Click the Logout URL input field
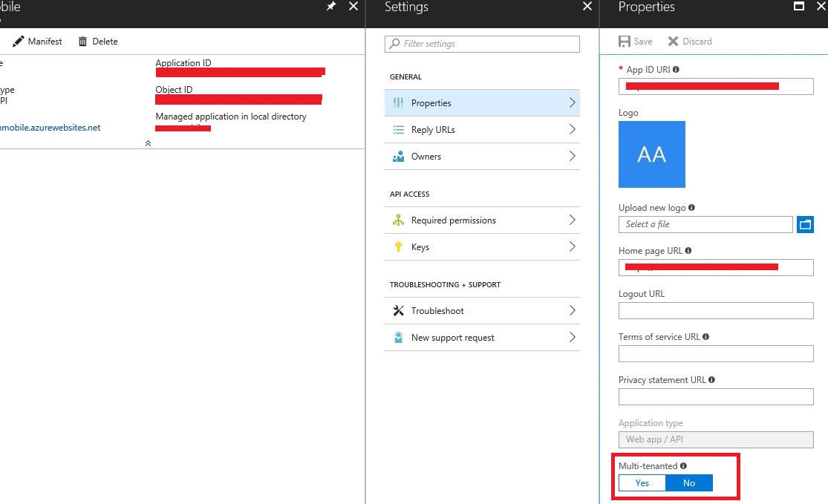Screen dimensions: 828x504 [x=716, y=310]
